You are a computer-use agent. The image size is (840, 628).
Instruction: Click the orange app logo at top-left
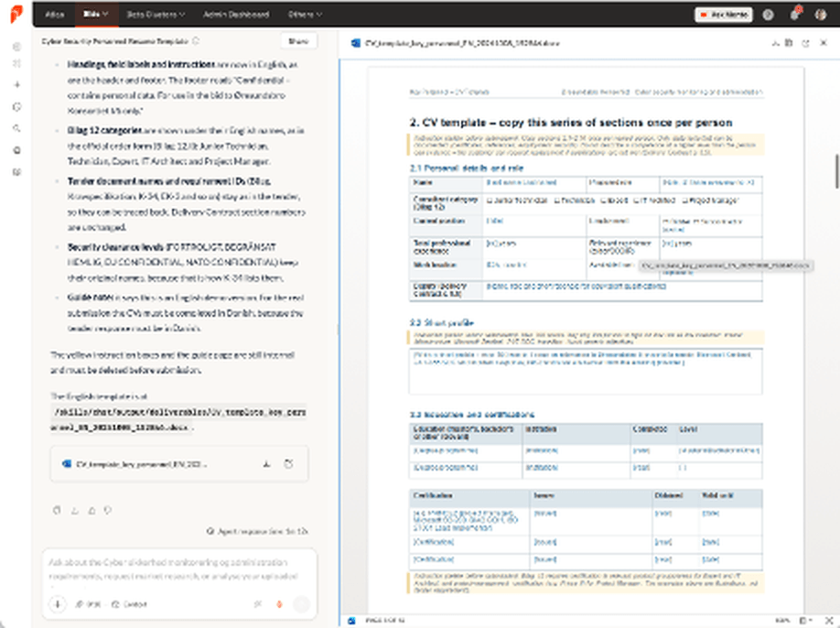coord(16,14)
